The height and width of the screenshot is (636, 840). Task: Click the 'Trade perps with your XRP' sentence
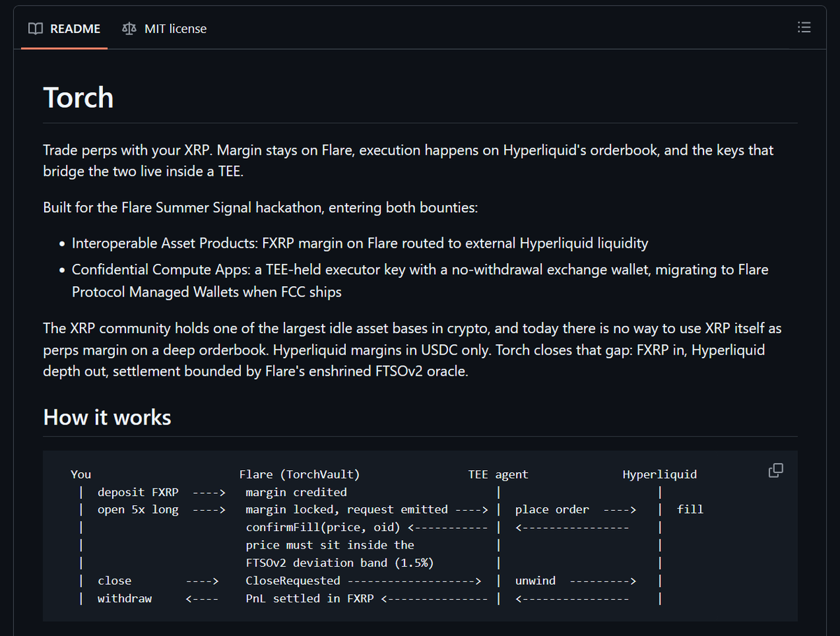(x=408, y=161)
